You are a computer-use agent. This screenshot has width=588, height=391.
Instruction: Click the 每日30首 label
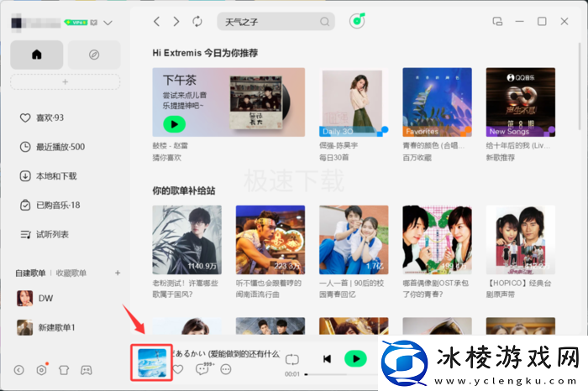334,158
